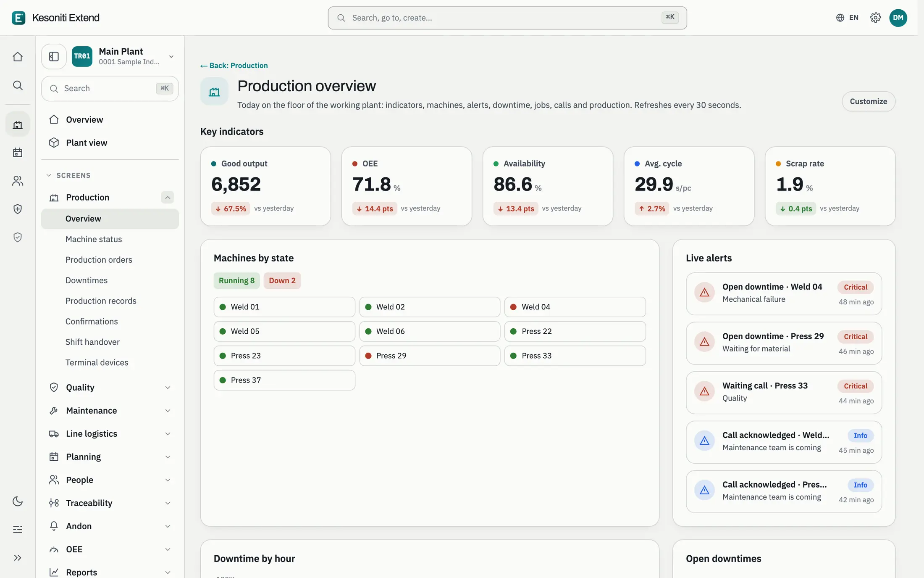Expand the left rail with double chevron
The image size is (924, 578).
18,558
